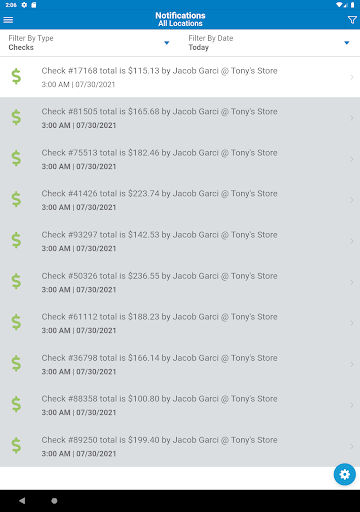Open chevron for Check #81505

pyautogui.click(x=352, y=118)
